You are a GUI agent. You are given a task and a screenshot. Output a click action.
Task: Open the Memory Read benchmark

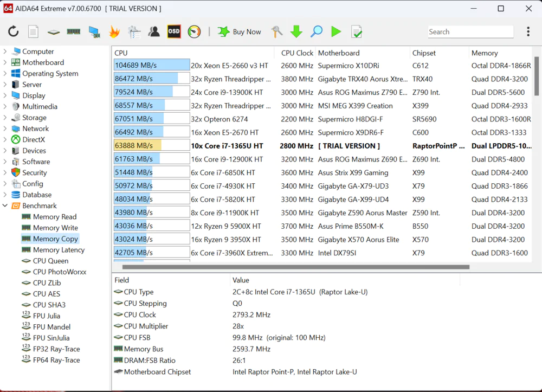tap(55, 217)
